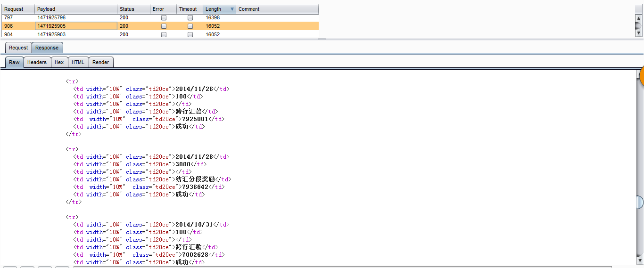644x268 pixels.
Task: Click request number 904 cell
Action: 18,34
